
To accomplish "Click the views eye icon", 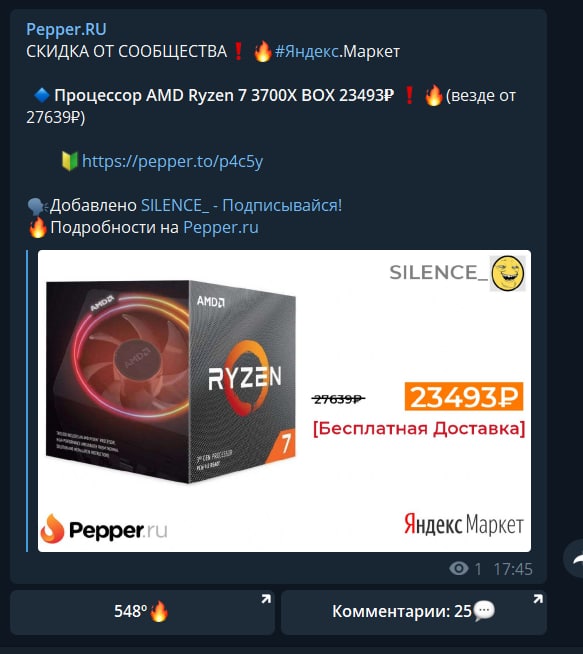I will [459, 568].
